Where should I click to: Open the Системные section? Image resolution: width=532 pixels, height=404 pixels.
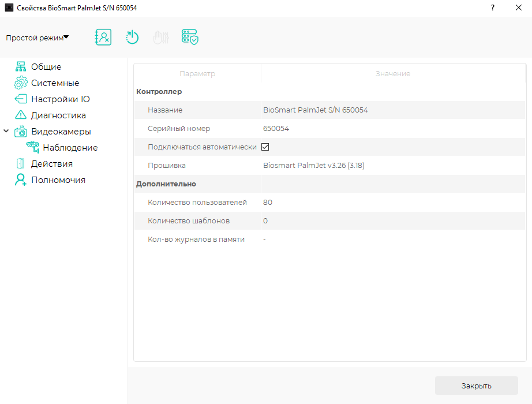click(55, 83)
